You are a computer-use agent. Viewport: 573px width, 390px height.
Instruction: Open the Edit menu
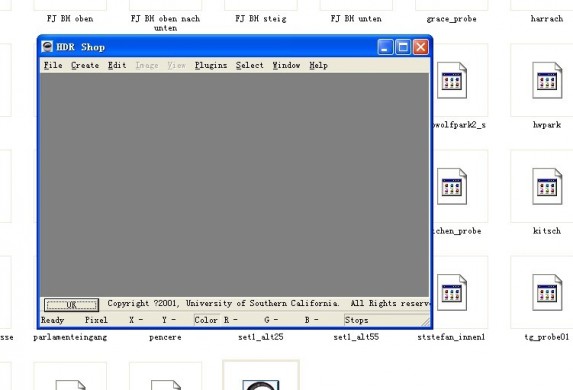(117, 65)
